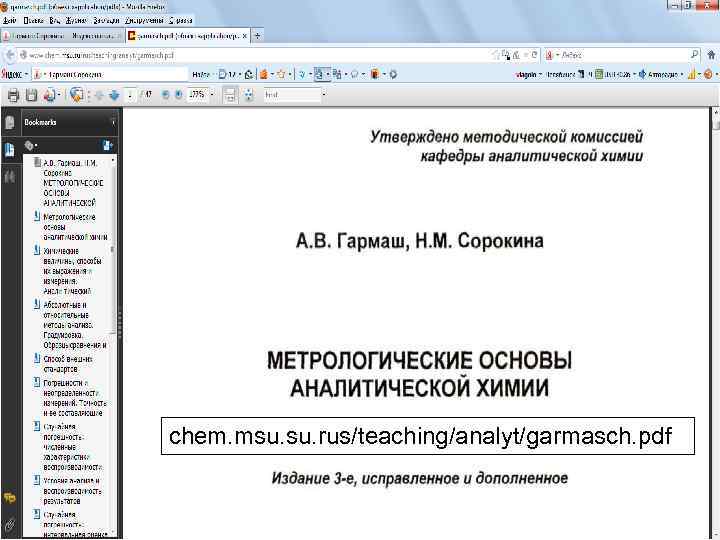The height and width of the screenshot is (540, 720).
Task: Open bookmark 'Погрешности и неопределенности измерений'
Action: click(74, 398)
